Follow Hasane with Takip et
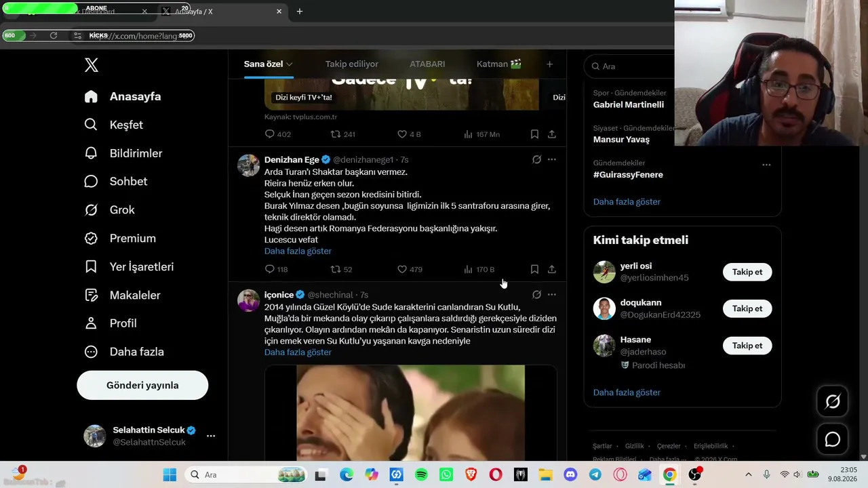The image size is (868, 488). point(747,346)
